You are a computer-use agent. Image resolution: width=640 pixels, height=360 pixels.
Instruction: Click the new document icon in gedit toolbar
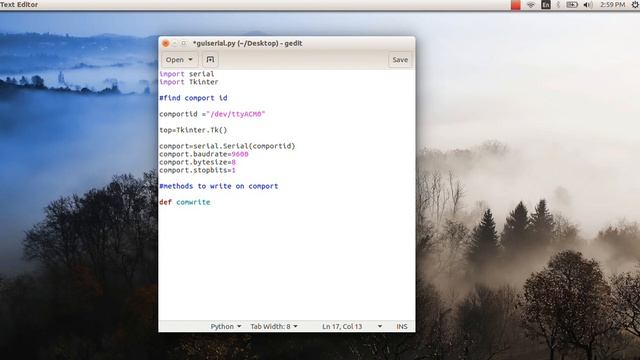tap(210, 60)
